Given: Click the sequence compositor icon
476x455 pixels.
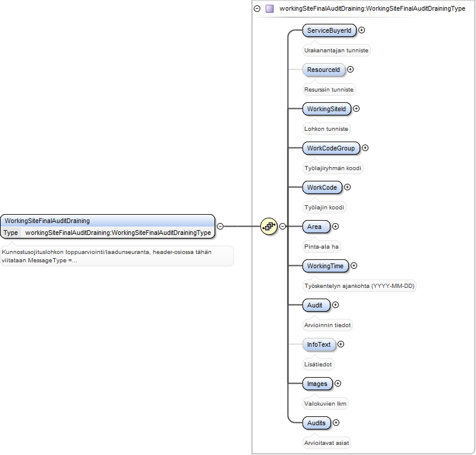Looking at the screenshot, I should 269,226.
